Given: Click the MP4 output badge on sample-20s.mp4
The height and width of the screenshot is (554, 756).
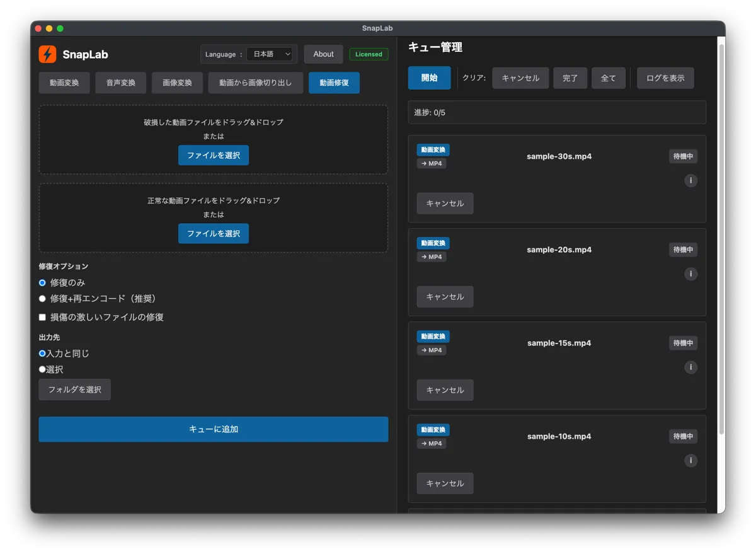Looking at the screenshot, I should (x=431, y=257).
